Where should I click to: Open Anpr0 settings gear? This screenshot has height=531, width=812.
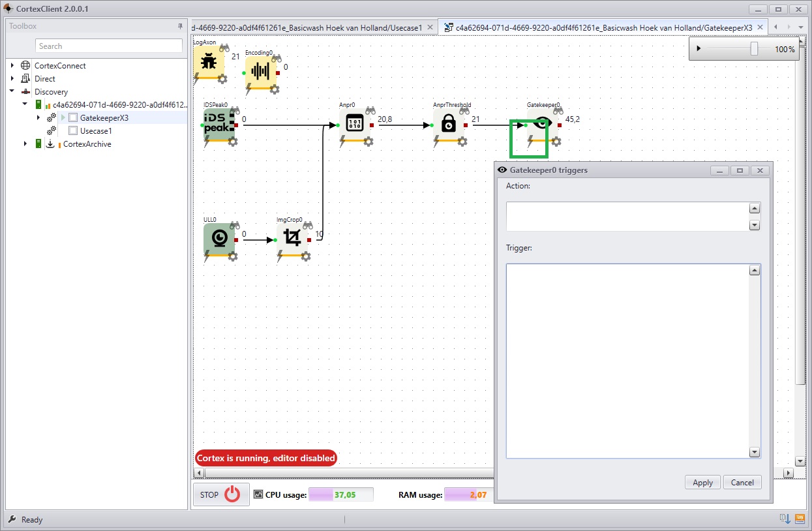(x=368, y=142)
